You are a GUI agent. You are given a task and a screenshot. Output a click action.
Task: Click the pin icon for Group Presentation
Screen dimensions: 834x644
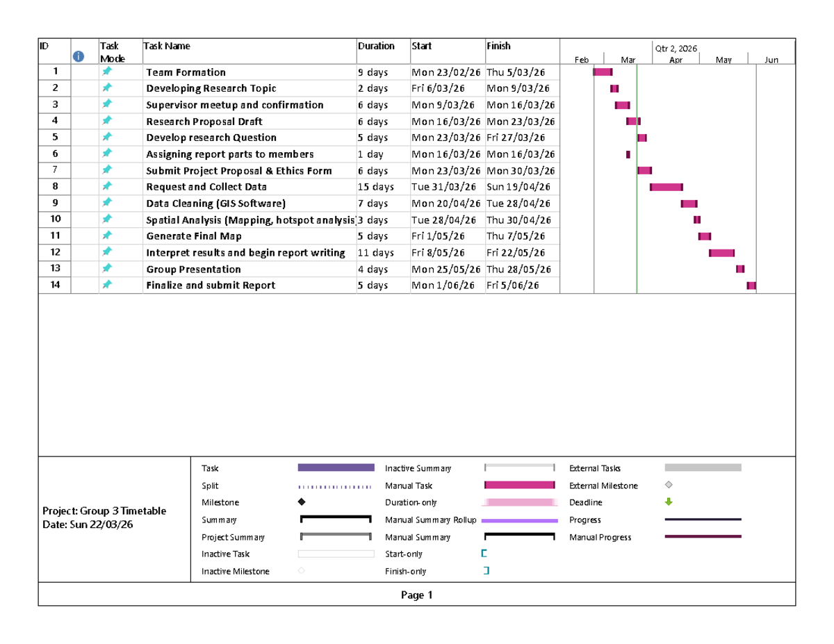(x=107, y=268)
